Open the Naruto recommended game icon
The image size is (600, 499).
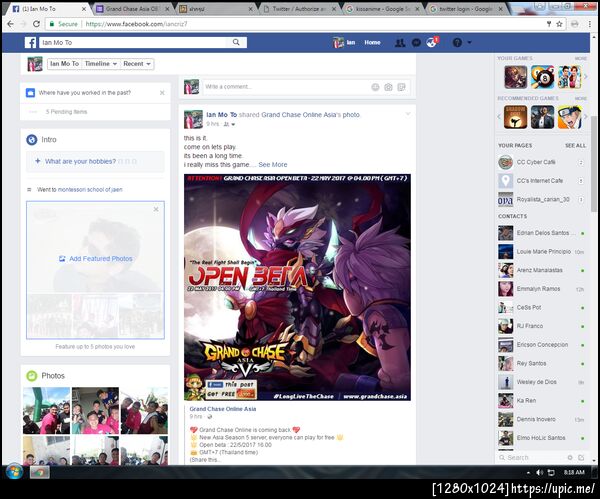point(569,117)
